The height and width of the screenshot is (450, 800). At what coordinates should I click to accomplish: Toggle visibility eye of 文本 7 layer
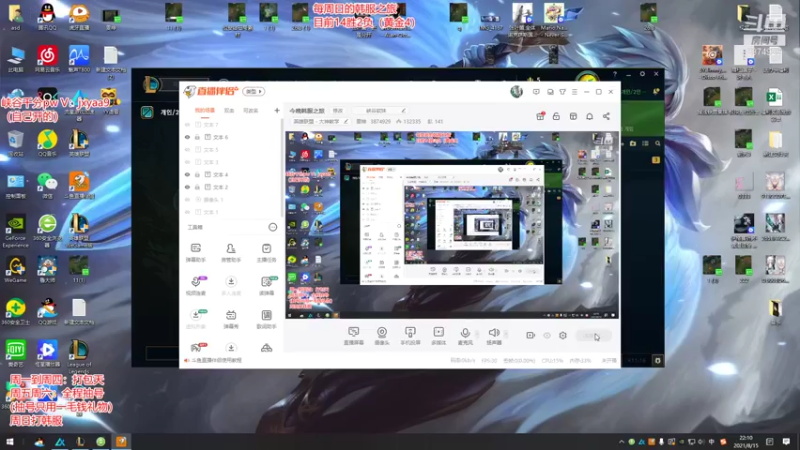pyautogui.click(x=187, y=124)
